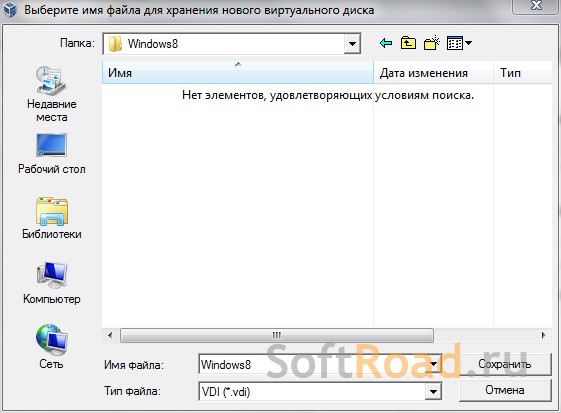Sort by Дата изменения column

click(433, 73)
